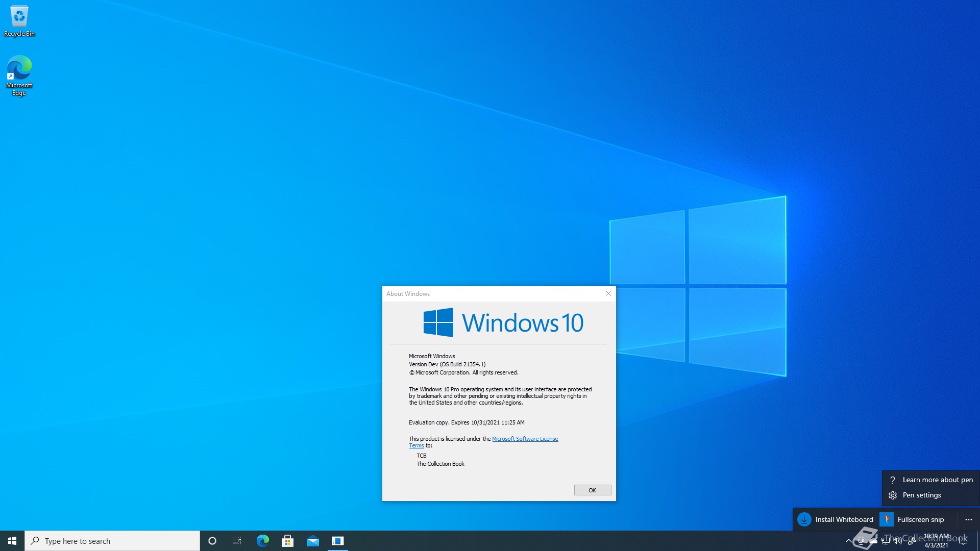Open the Ink Workspace more options
This screenshot has width=980, height=551.
click(968, 519)
